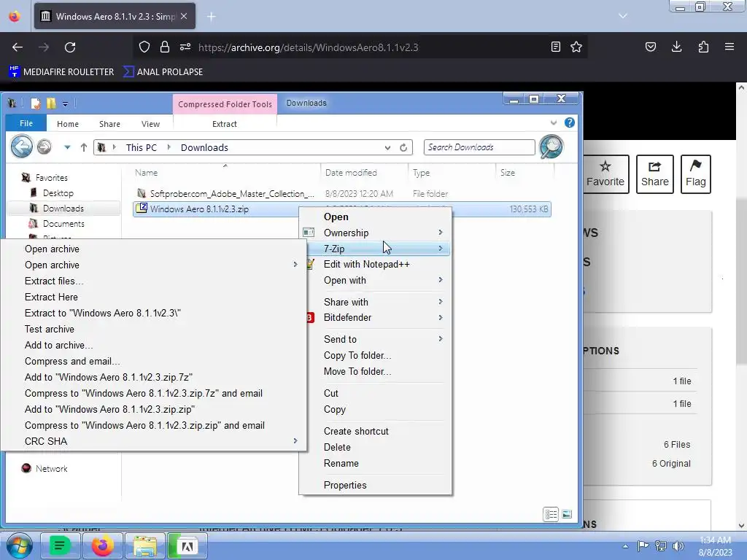
Task: Click the site padlock security icon
Action: 165,47
